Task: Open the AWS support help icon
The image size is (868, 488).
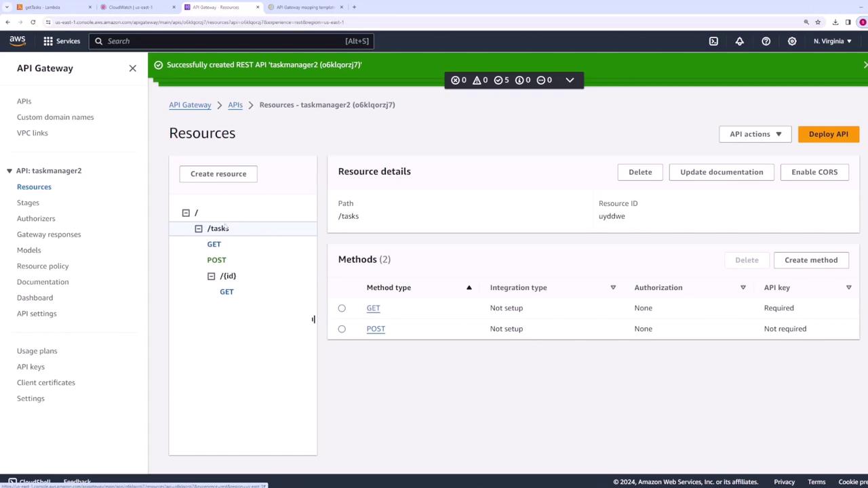Action: [766, 41]
